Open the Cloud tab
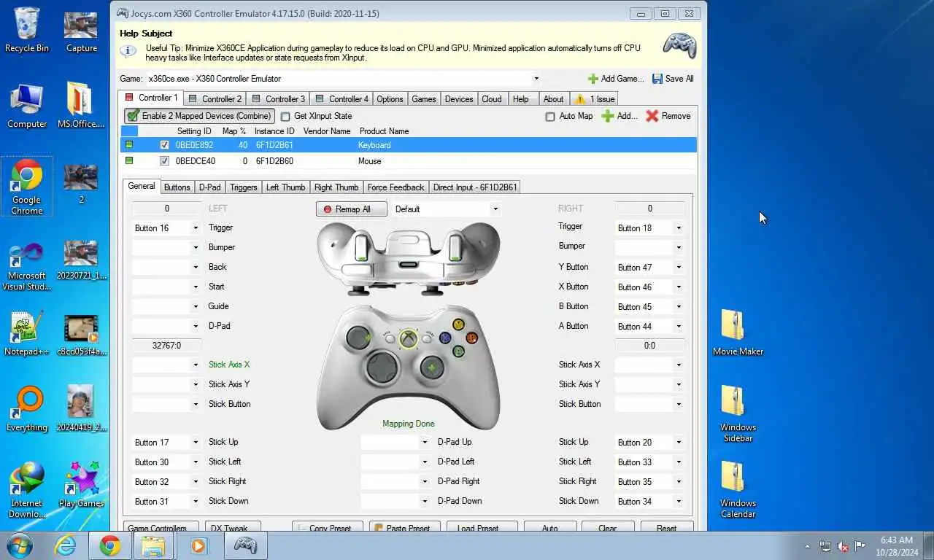The height and width of the screenshot is (560, 934). tap(492, 99)
